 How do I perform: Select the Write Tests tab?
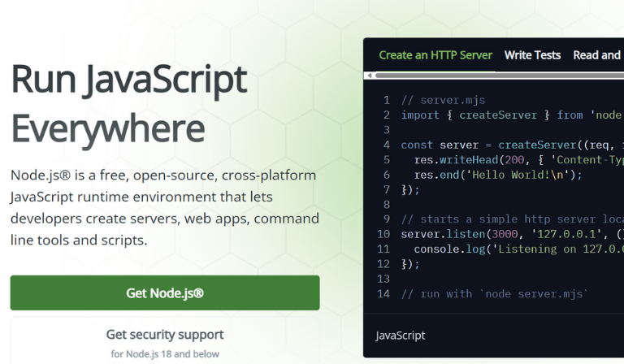click(532, 55)
